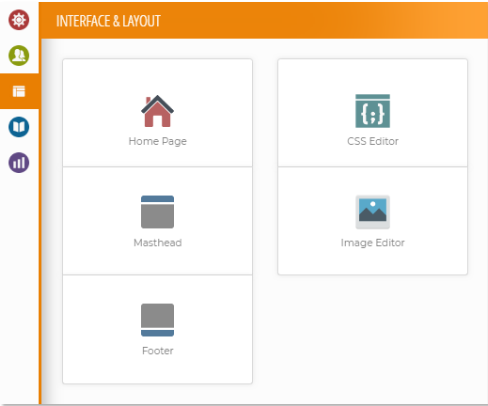
Task: Click the orange layout sidebar tab icon
Action: (x=19, y=91)
